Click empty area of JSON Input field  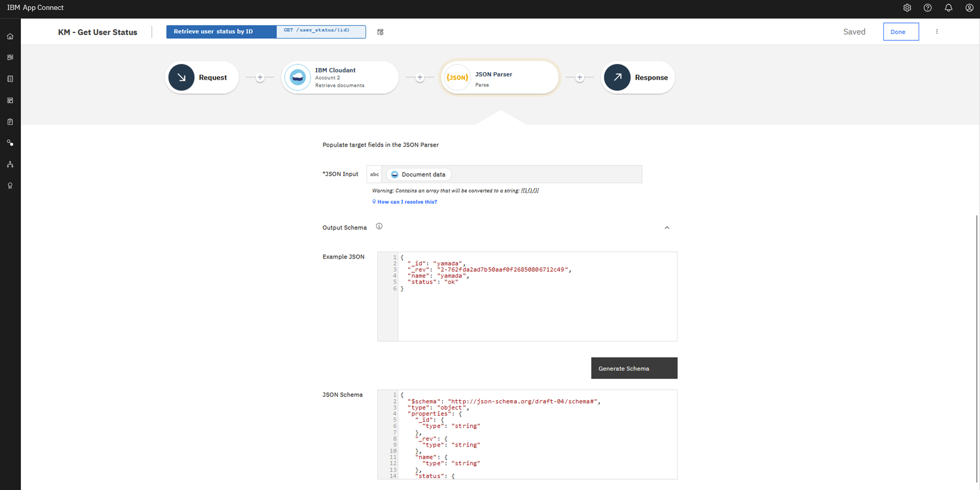(x=546, y=174)
